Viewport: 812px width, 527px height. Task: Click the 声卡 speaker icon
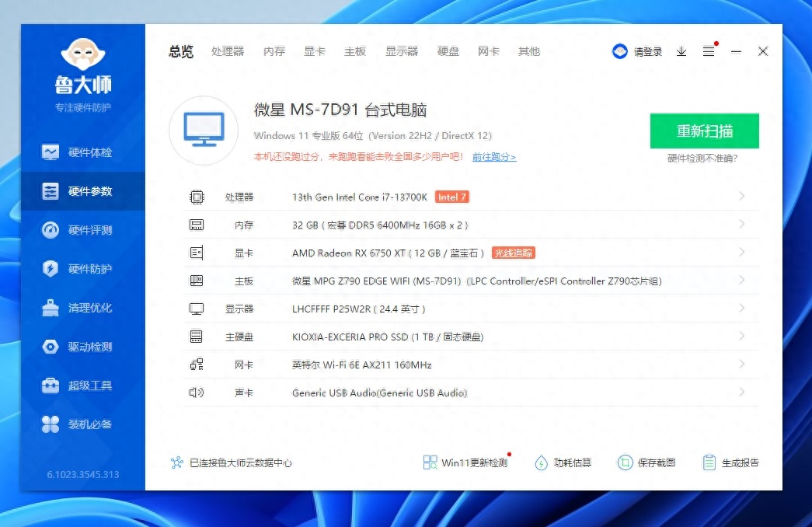[x=197, y=393]
